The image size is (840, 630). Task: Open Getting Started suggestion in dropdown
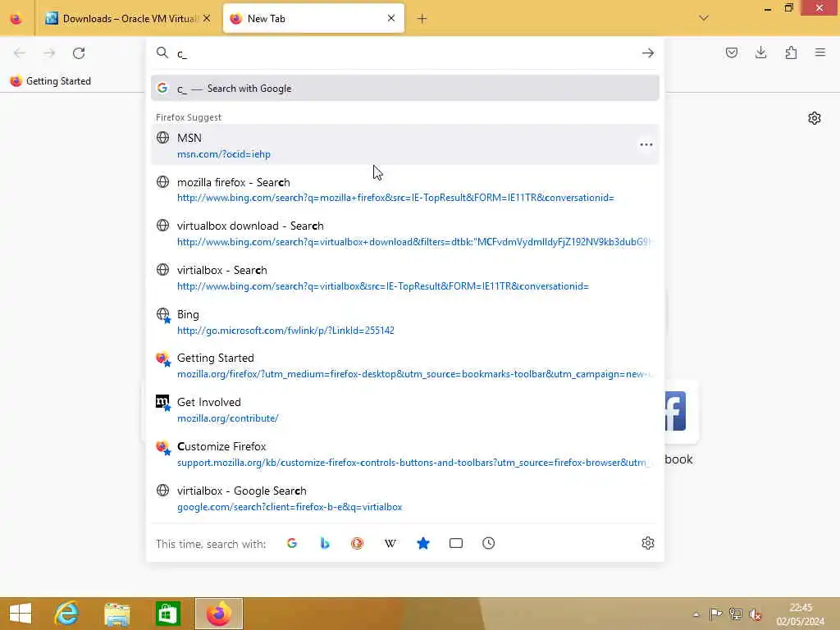point(404,366)
